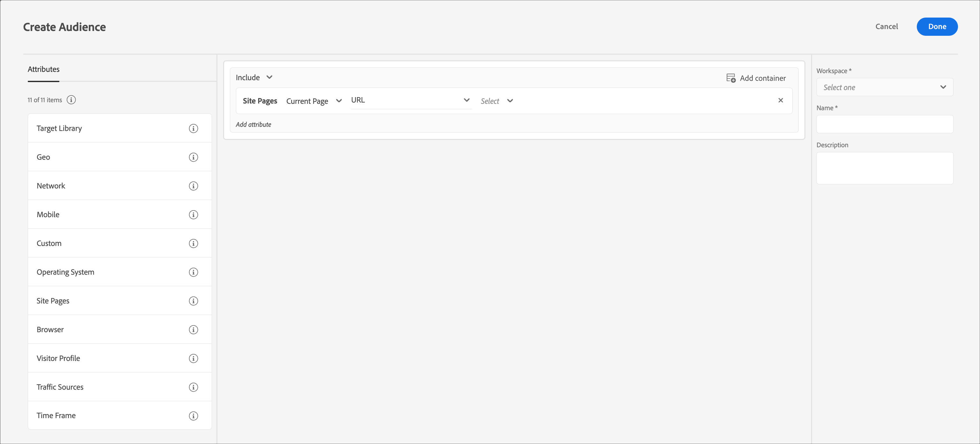Screen dimensions: 980x444
Task: Switch to the Attributes tab
Action: pos(43,69)
